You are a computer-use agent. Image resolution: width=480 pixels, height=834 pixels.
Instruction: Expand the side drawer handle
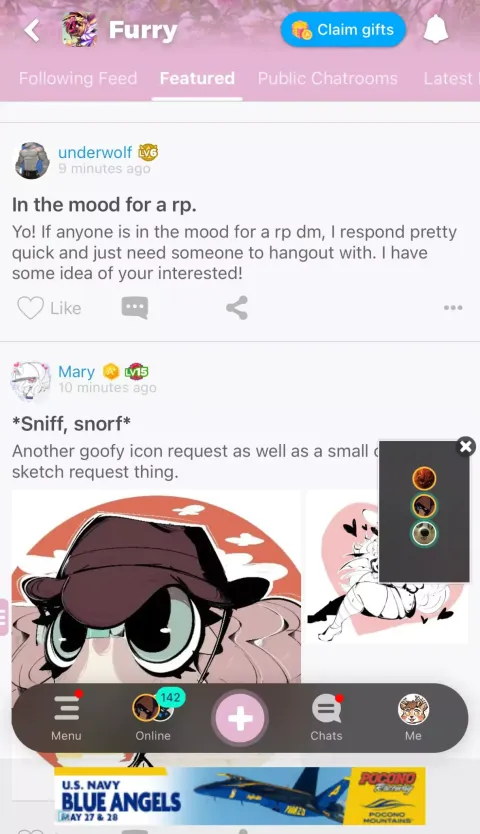[x=4, y=617]
